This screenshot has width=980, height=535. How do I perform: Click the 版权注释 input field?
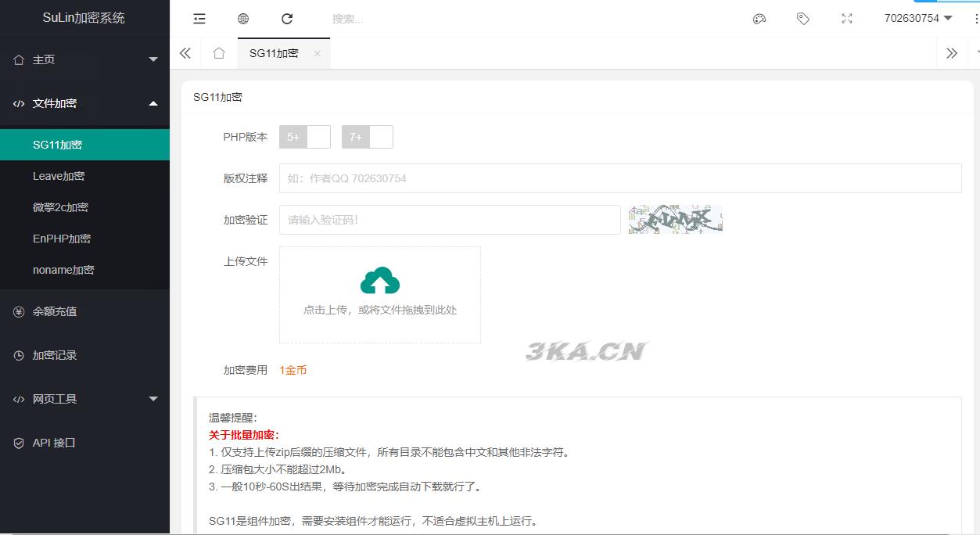point(619,178)
